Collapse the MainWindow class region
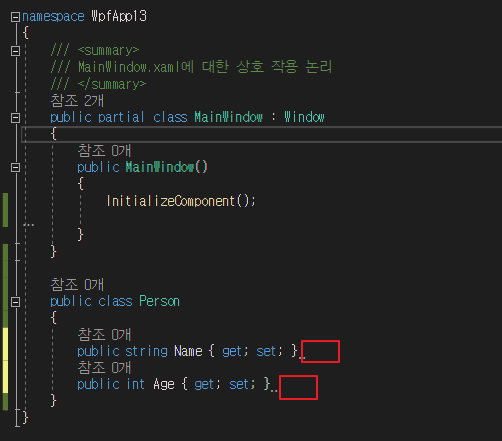 click(15, 118)
